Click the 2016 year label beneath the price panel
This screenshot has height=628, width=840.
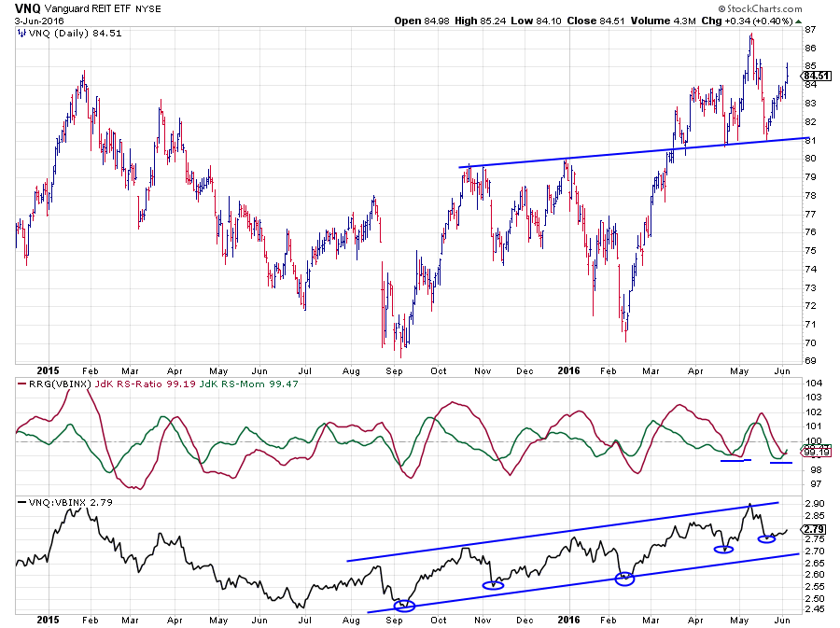click(568, 370)
